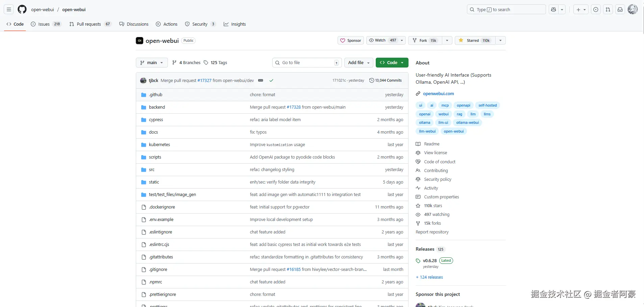Viewport: 644px width, 307px height.
Task: Switch to the Security tab
Action: (200, 24)
